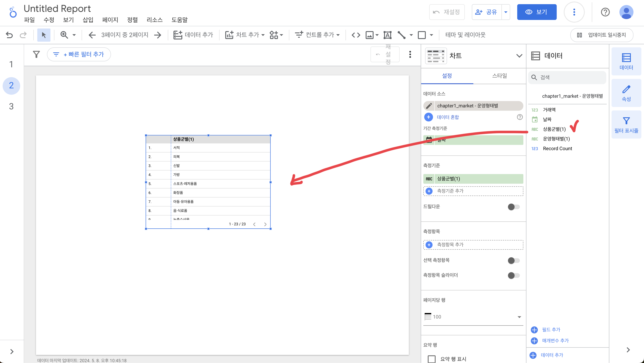Turn on 선택 측정항목 switch

pyautogui.click(x=513, y=261)
